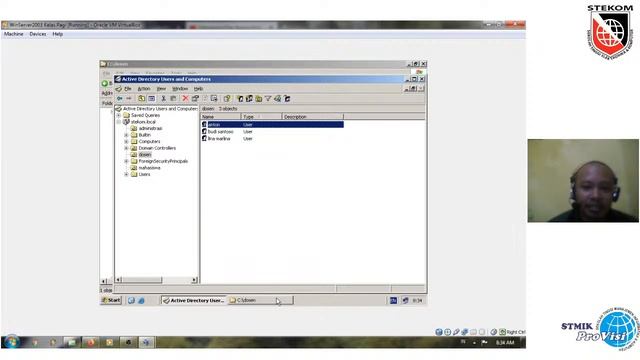Toggle Show/Hide Console Tree toolbar icon
This screenshot has height=360, width=640.
[x=151, y=99]
